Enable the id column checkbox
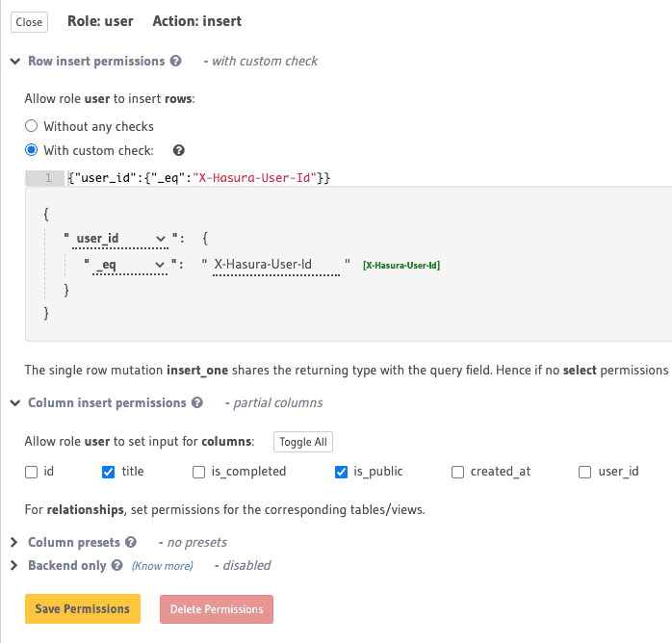This screenshot has height=643, width=672. (x=32, y=472)
